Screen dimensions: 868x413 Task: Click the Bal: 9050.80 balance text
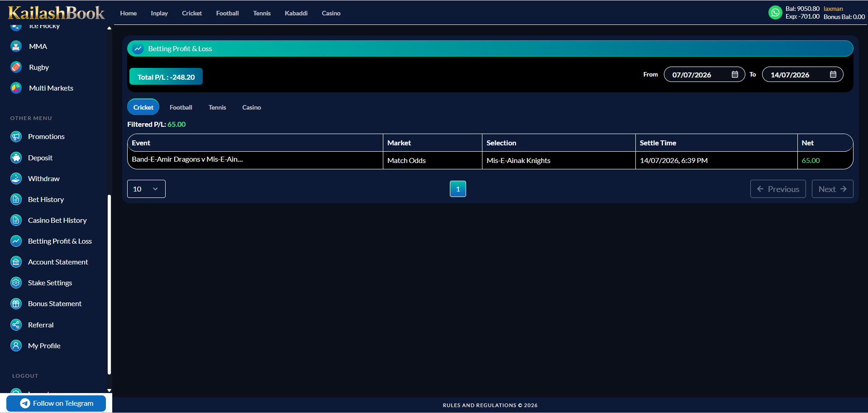tap(802, 9)
